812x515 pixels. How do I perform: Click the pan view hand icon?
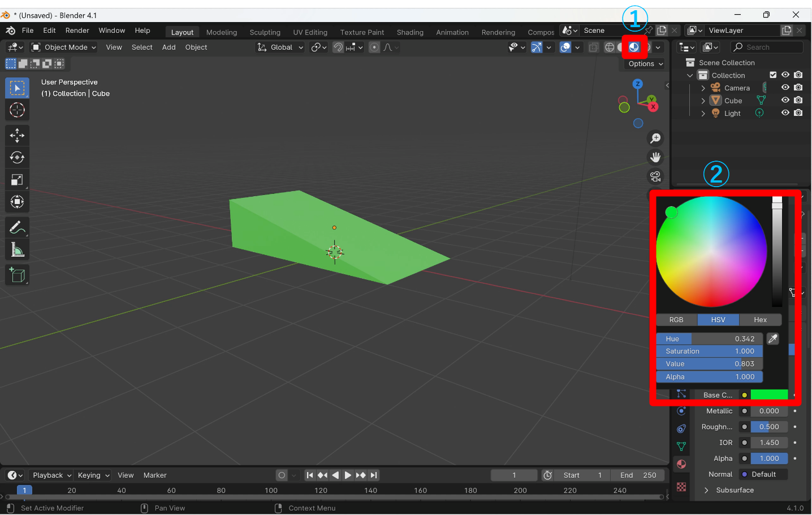[655, 157]
